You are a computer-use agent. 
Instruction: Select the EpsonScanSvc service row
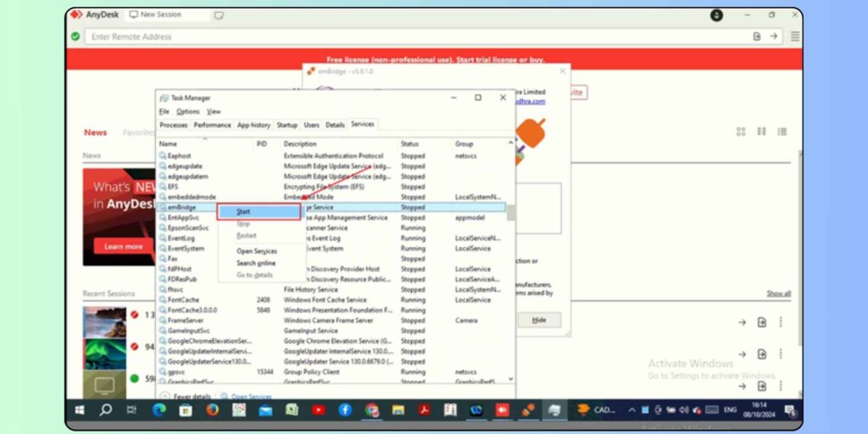[x=331, y=227]
